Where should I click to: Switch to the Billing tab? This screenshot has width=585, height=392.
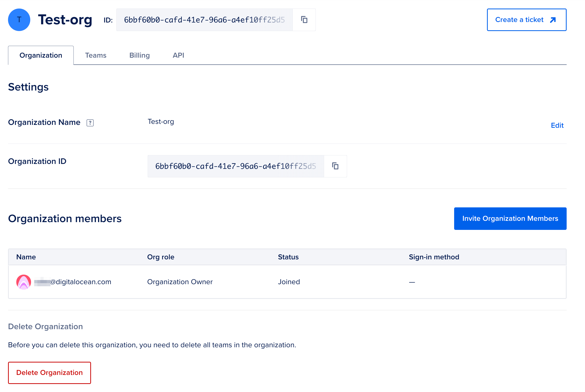point(139,55)
